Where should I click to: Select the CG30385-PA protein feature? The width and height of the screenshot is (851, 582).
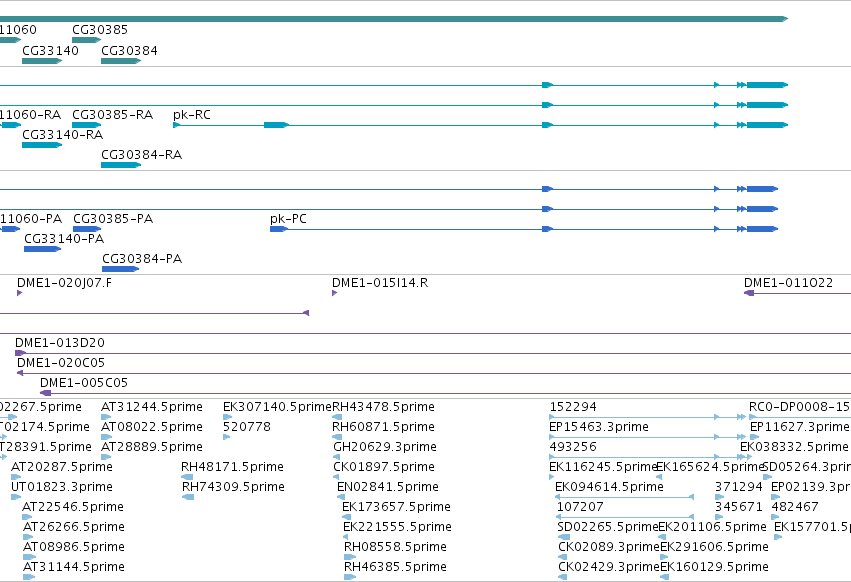[87, 229]
